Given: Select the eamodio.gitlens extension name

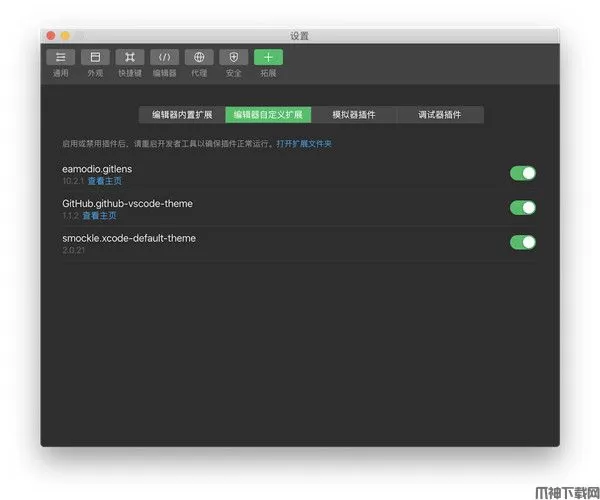Looking at the screenshot, I should tap(97, 169).
